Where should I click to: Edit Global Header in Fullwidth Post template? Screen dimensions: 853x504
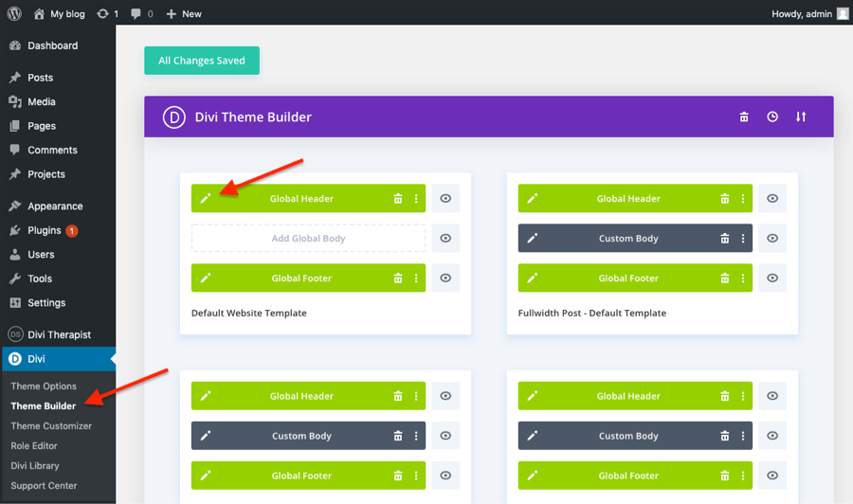[532, 198]
